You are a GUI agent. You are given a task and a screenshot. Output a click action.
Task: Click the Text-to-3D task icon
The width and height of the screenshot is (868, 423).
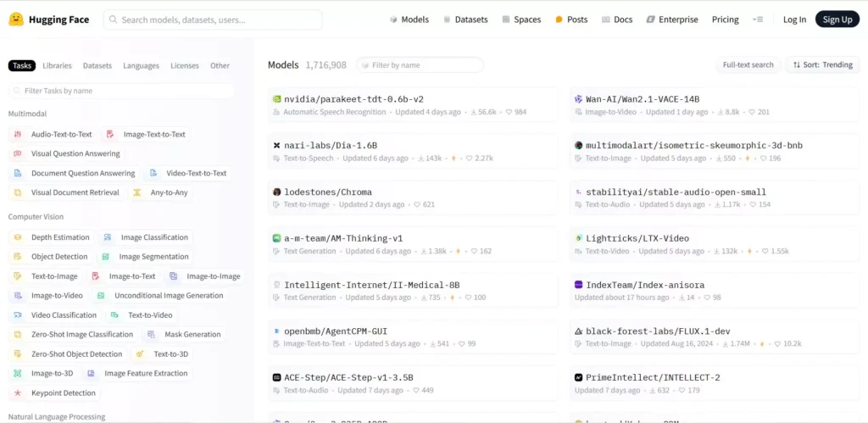tap(140, 353)
